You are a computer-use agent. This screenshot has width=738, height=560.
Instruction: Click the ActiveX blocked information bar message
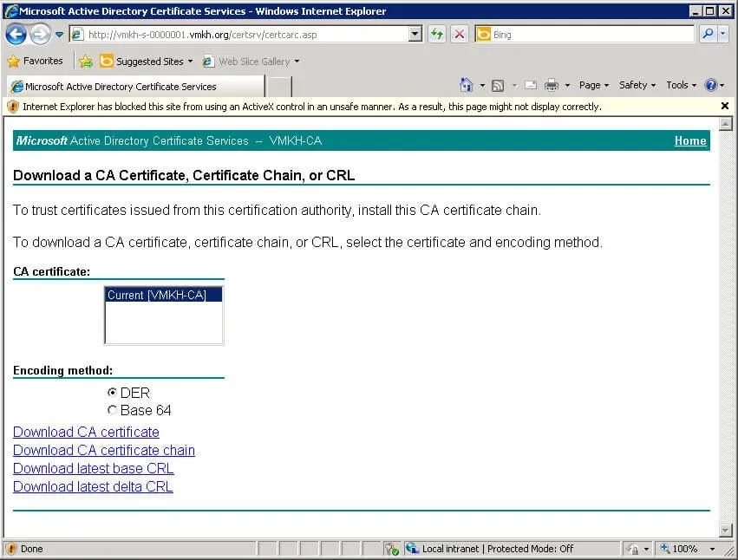pos(312,107)
